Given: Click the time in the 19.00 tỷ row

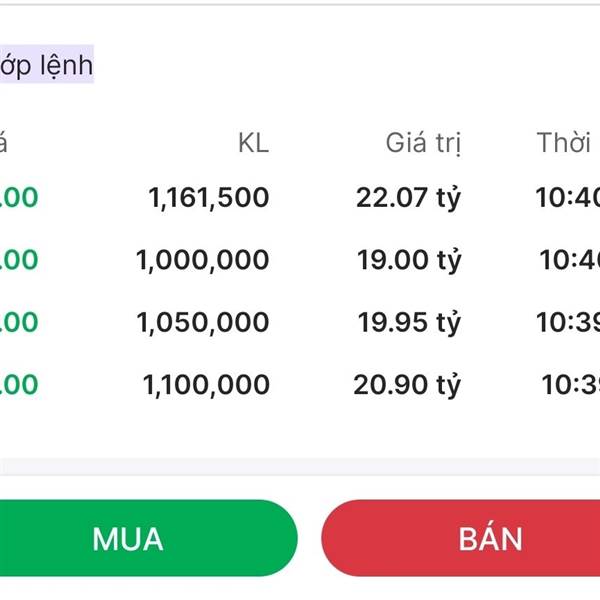Looking at the screenshot, I should tap(570, 260).
